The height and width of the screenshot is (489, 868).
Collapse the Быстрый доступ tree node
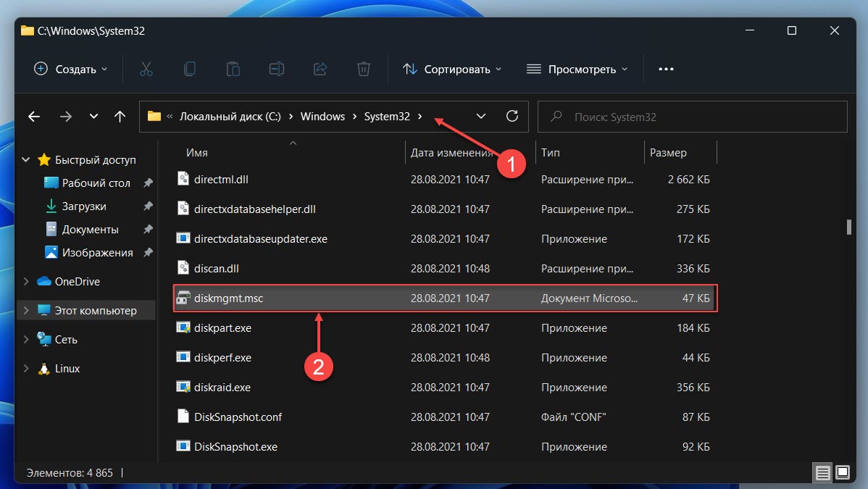click(x=25, y=159)
